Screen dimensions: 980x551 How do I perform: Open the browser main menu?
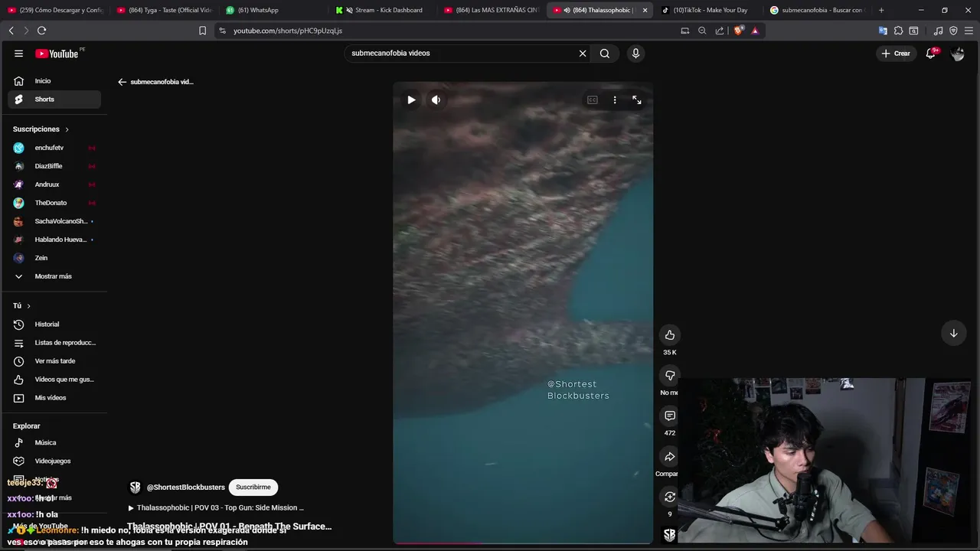[969, 31]
